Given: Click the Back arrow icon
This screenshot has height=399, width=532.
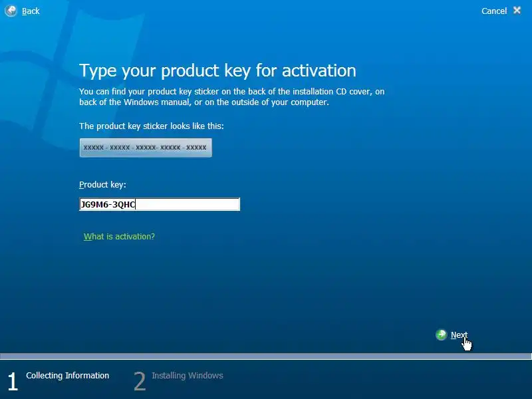Looking at the screenshot, I should click(11, 11).
